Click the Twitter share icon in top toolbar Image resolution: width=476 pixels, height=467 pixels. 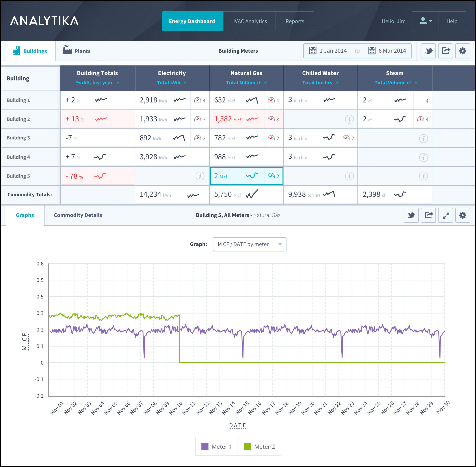pyautogui.click(x=428, y=51)
